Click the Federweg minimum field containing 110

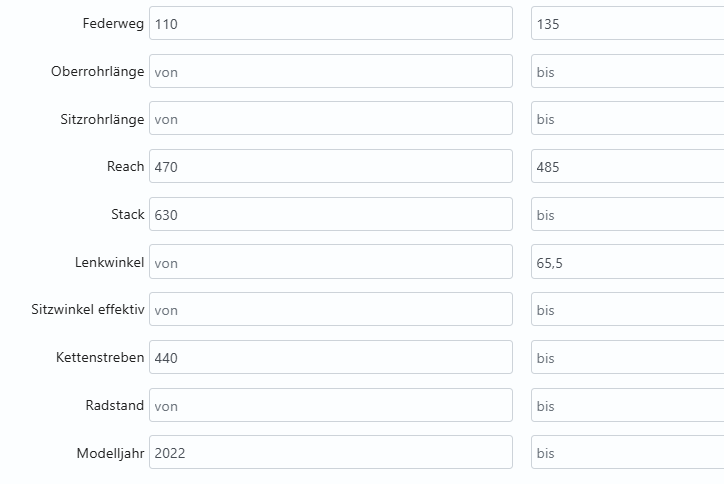[330, 24]
